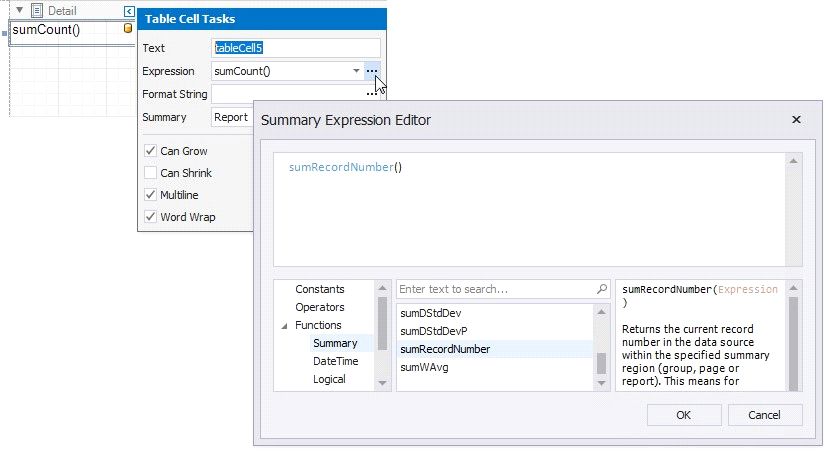829x454 pixels.
Task: Click the smart tag arrow on the Detail band
Action: (129, 11)
